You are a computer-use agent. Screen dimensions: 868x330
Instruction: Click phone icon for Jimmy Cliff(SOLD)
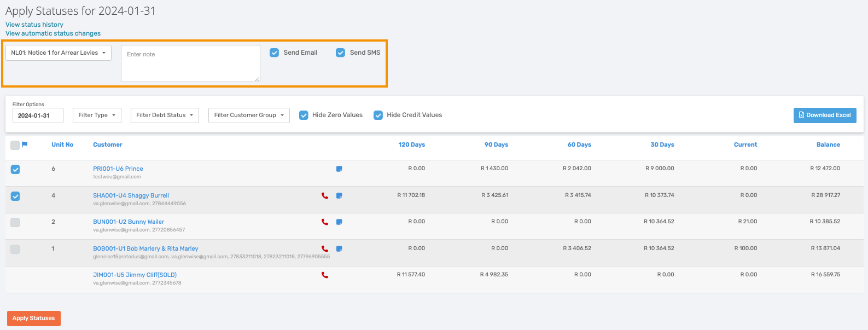click(x=325, y=275)
